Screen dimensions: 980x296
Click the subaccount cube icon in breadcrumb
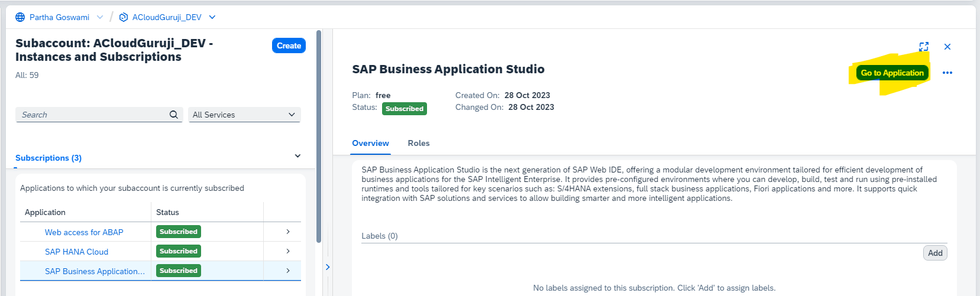[124, 17]
